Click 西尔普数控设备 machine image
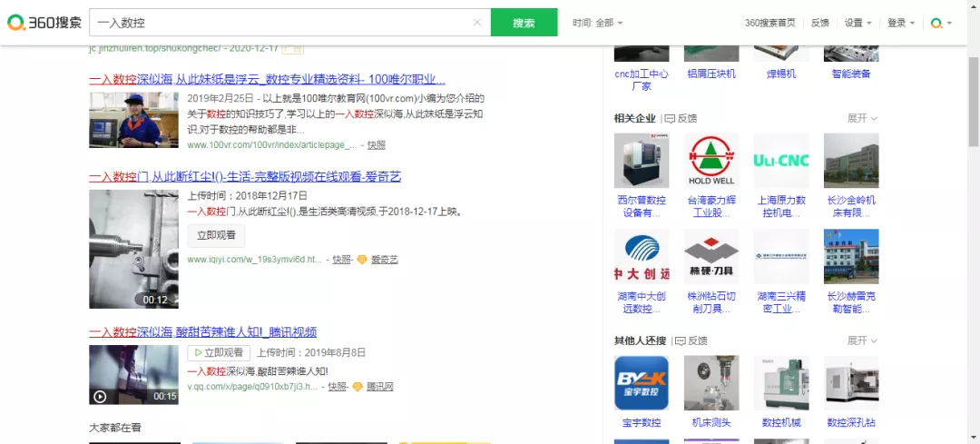Screen dimensions: 980x444 (642, 161)
